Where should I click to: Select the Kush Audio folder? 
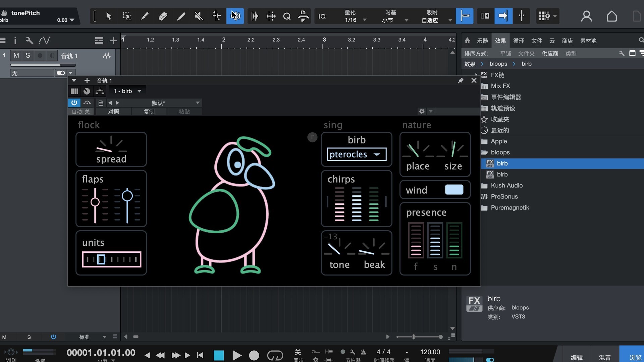[x=506, y=185]
